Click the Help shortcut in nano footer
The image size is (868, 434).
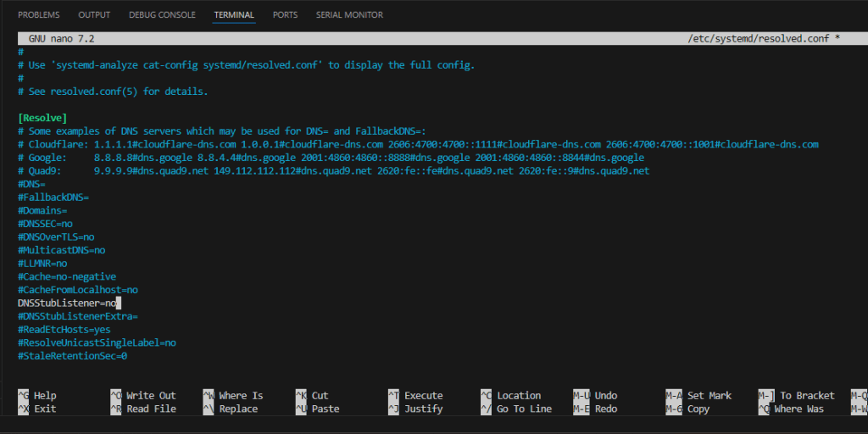coord(45,396)
